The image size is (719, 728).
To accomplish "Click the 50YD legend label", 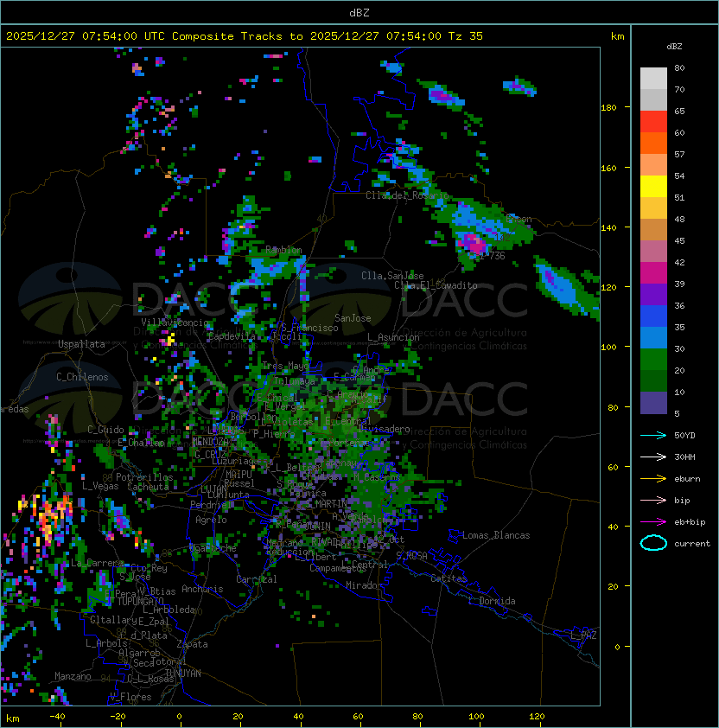I will 684,436.
